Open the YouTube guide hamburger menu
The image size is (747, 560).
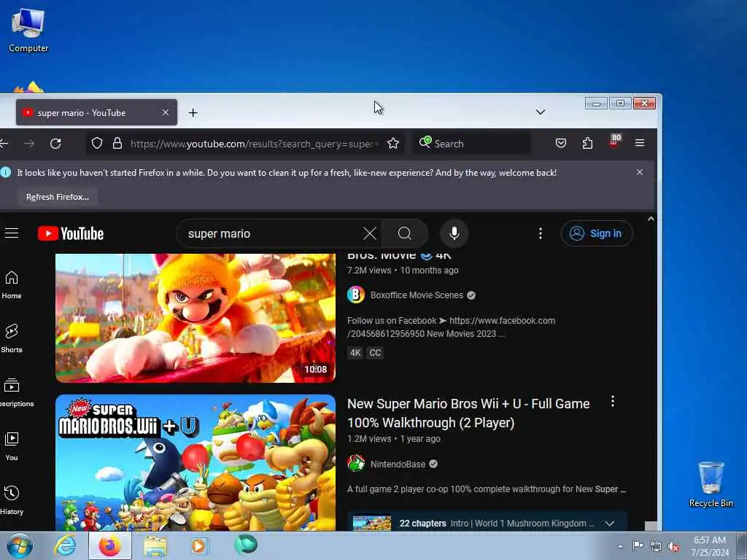coord(12,233)
